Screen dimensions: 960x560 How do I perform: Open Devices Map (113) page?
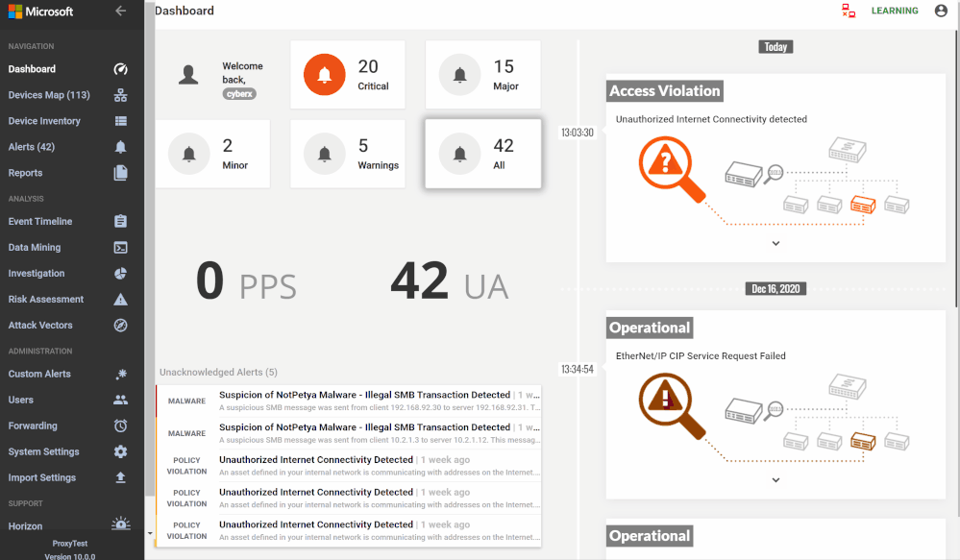tap(49, 95)
